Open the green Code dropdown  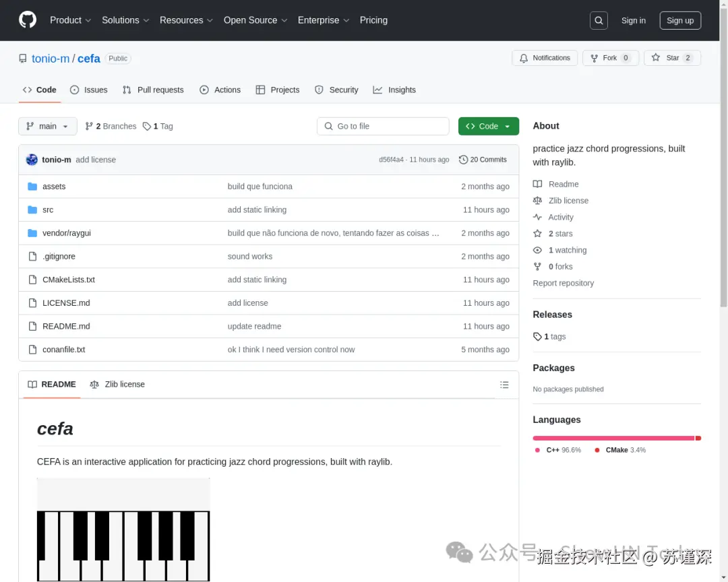tap(489, 126)
